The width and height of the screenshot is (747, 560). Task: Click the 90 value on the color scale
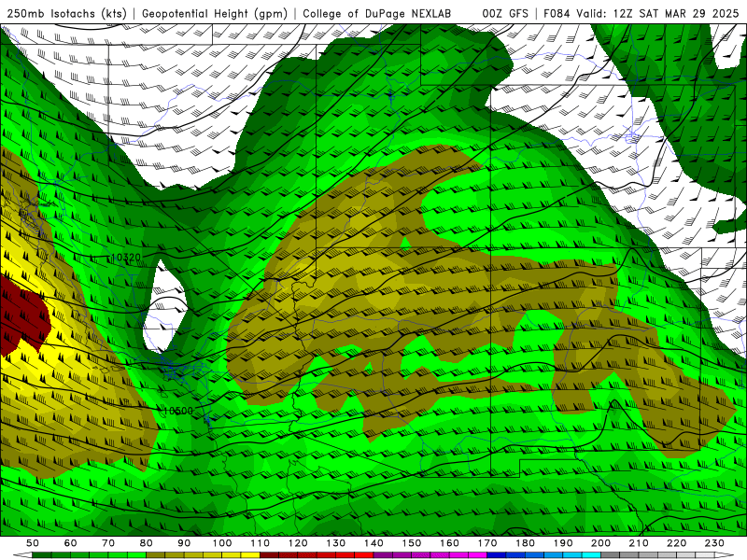[184, 543]
